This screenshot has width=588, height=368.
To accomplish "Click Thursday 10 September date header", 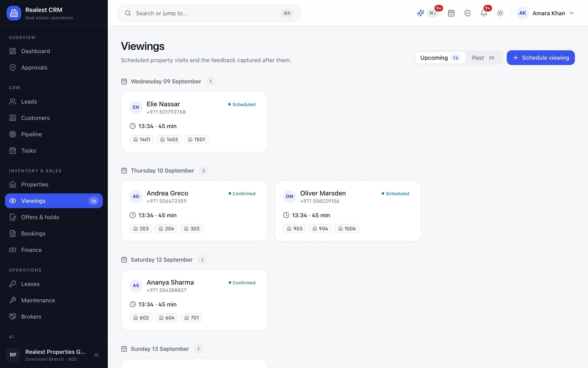I will 162,171.
